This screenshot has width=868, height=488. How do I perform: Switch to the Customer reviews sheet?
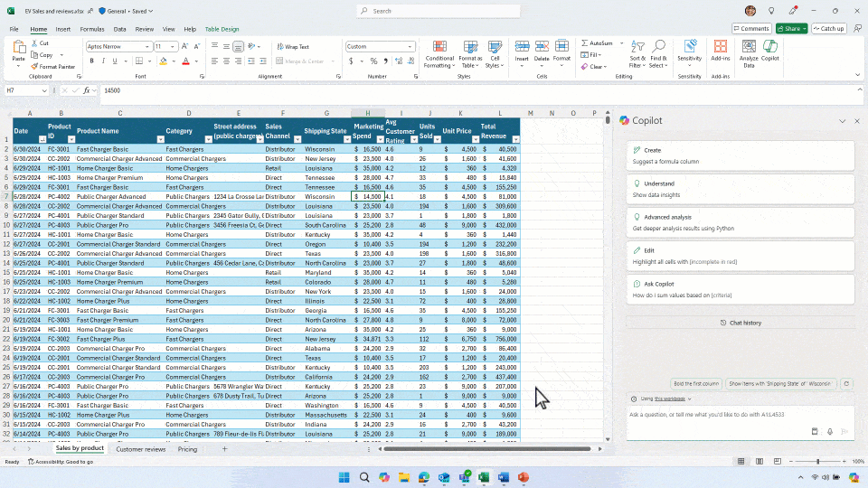point(141,449)
